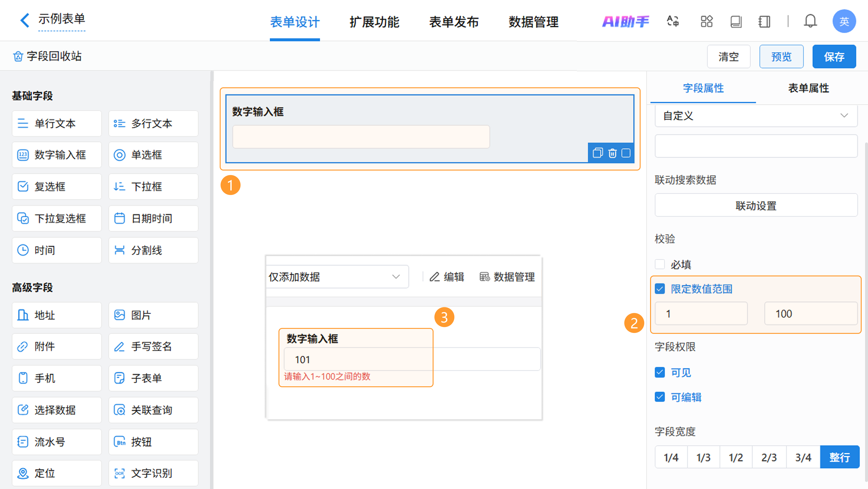Toggle the 可编辑 checkbox
The width and height of the screenshot is (868, 489).
[x=660, y=397]
